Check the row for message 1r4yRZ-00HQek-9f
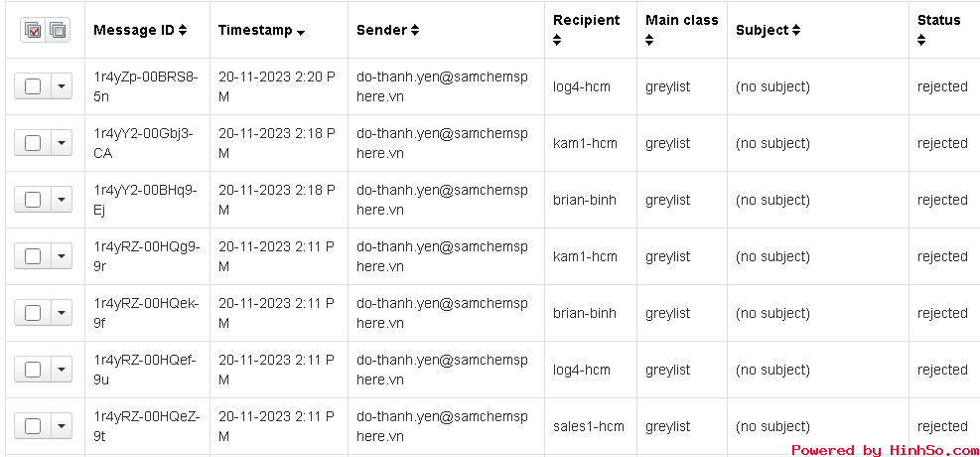This screenshot has height=457, width=980. 33,313
